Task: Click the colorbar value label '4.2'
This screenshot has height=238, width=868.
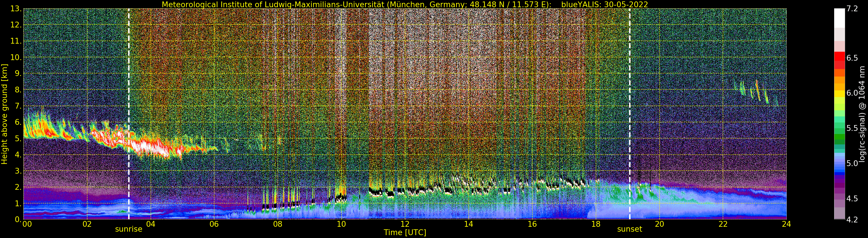Action: [x=852, y=220]
